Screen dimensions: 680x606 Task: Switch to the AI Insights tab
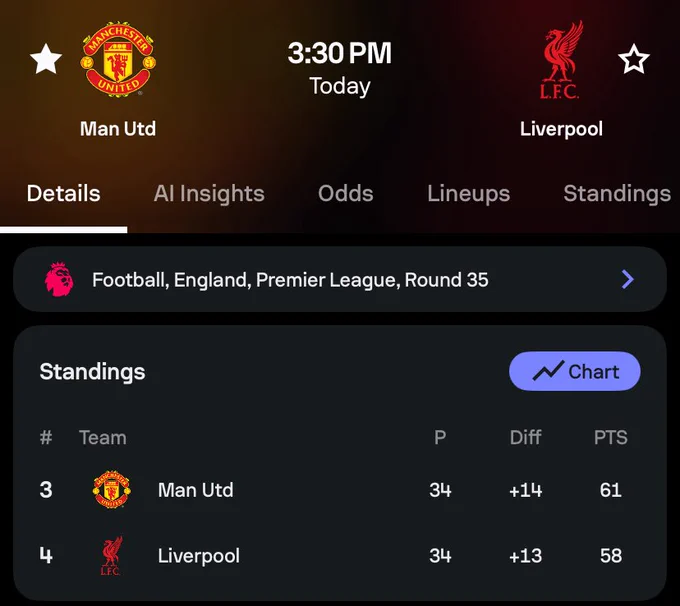(209, 193)
